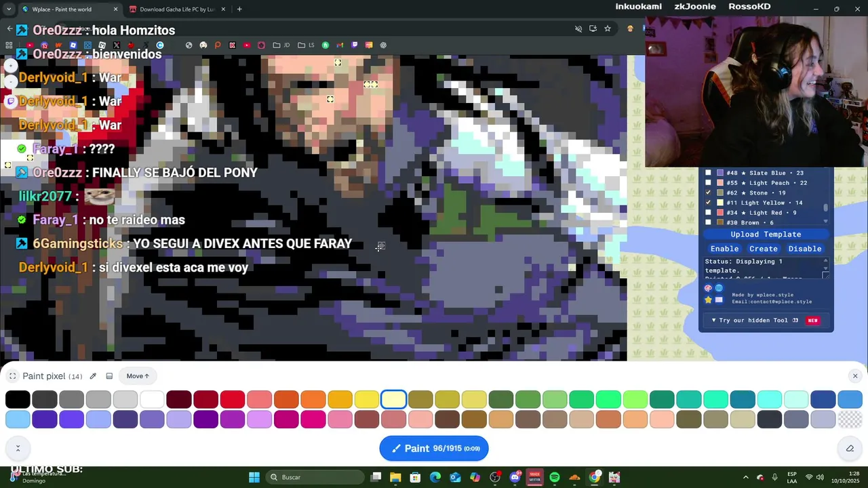The height and width of the screenshot is (488, 868).
Task: Collapse the color palette with double-chevron button
Action: [18, 448]
